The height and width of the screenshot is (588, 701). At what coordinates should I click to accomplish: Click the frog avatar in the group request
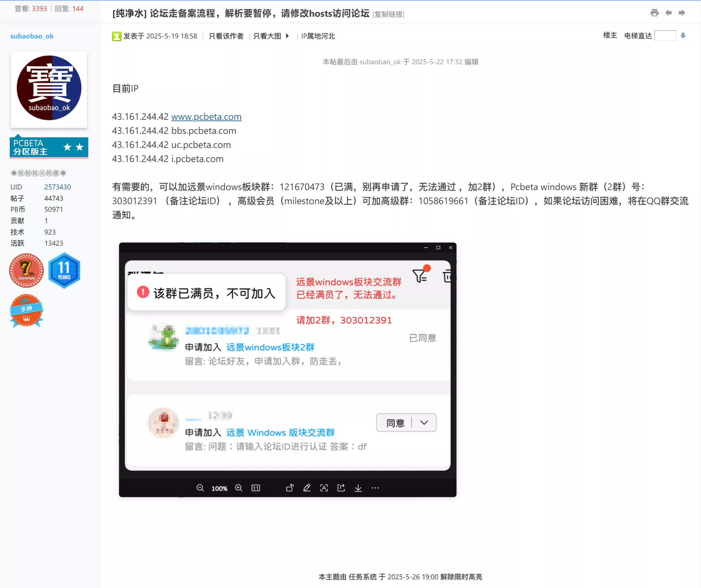click(163, 337)
